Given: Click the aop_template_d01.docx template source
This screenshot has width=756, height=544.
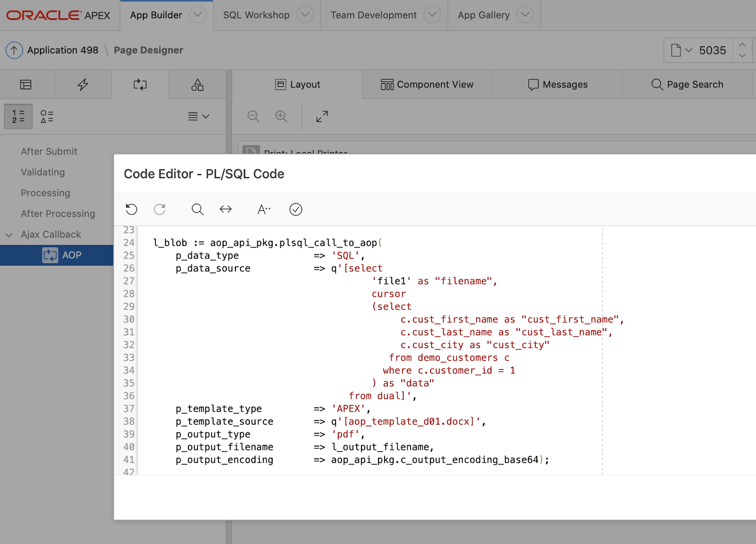Looking at the screenshot, I should pos(408,422).
